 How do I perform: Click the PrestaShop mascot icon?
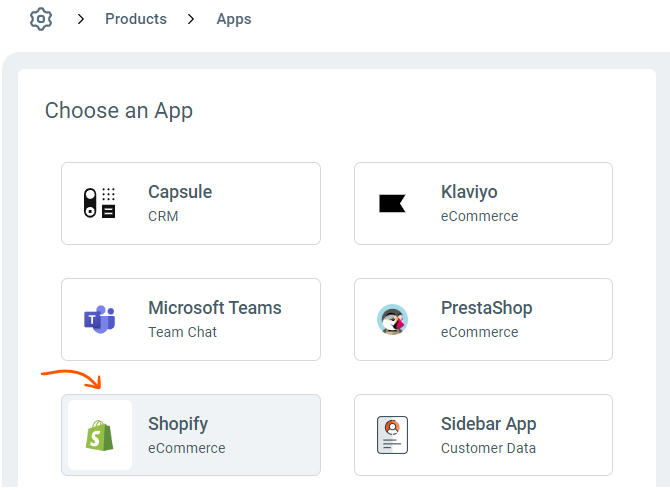pyautogui.click(x=392, y=319)
